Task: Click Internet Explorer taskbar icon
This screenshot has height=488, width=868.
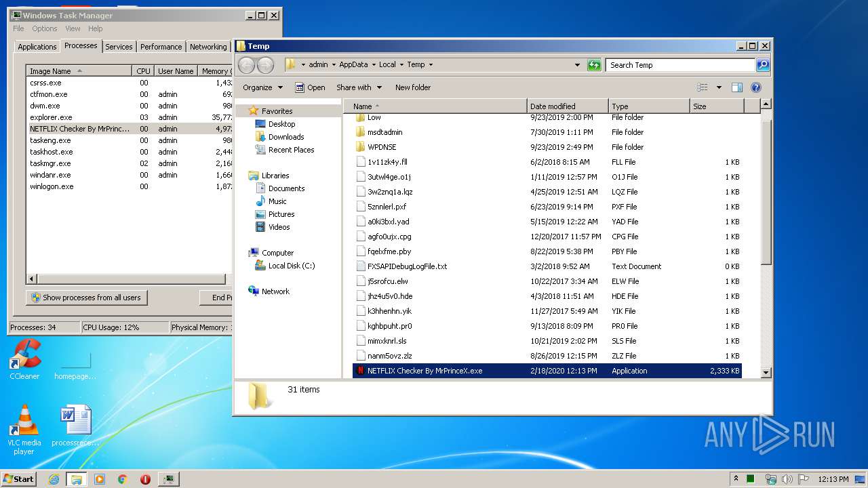Action: pos(54,479)
